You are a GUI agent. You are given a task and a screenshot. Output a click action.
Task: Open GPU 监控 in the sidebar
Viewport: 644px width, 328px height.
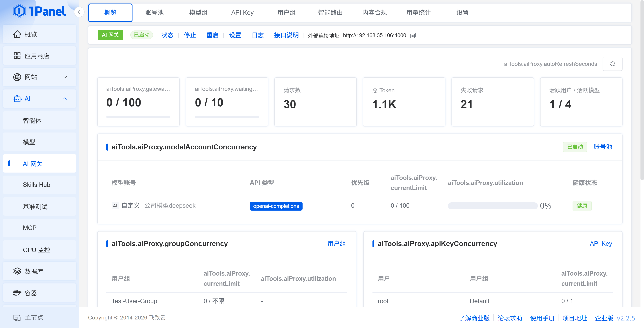tap(40, 250)
